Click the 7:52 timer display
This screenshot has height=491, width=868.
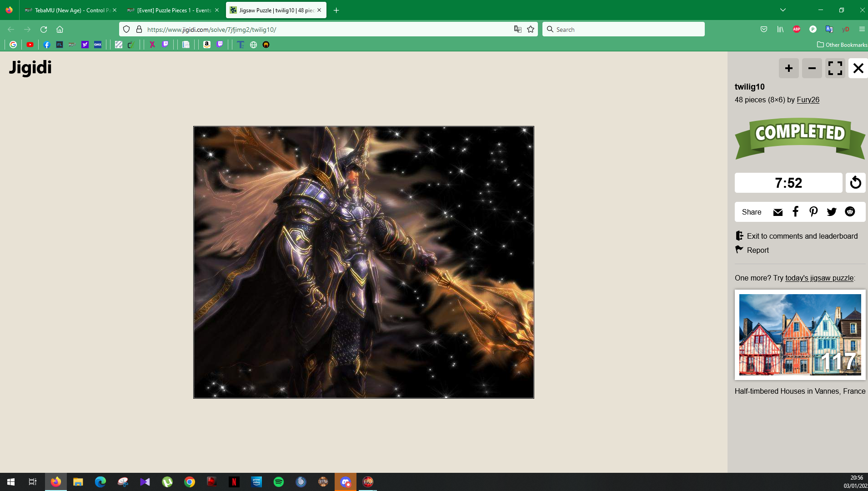(788, 183)
